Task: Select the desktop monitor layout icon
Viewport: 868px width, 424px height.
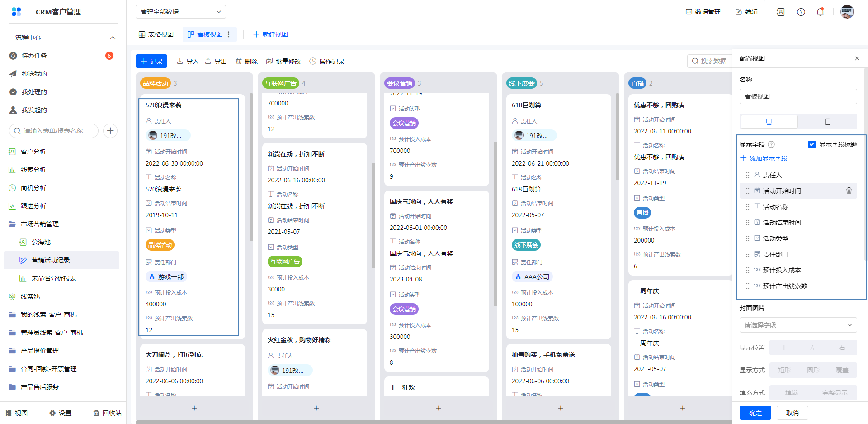Action: coord(769,122)
